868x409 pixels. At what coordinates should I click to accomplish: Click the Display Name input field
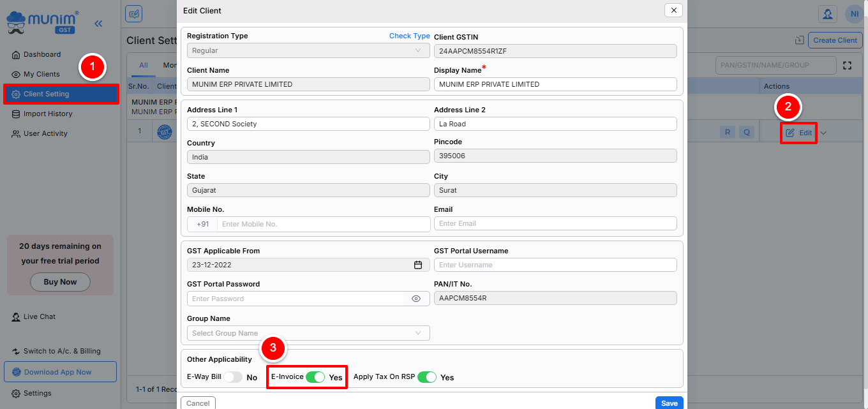[x=555, y=84]
